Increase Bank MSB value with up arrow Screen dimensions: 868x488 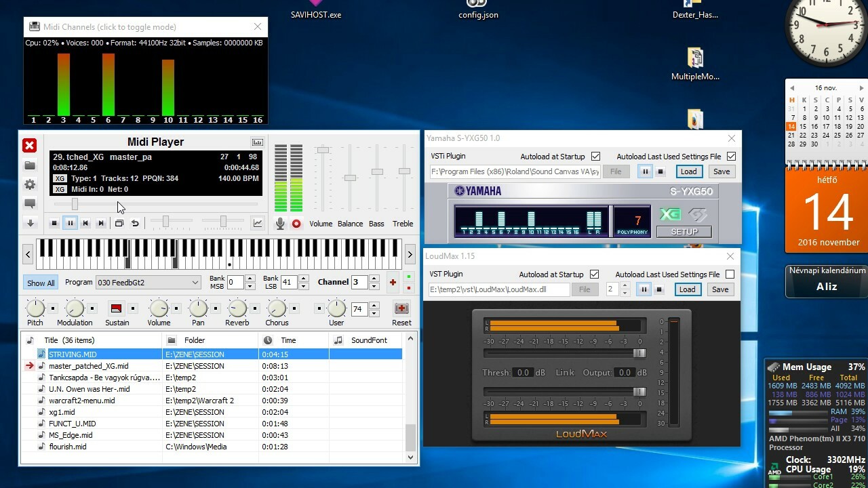pos(250,279)
